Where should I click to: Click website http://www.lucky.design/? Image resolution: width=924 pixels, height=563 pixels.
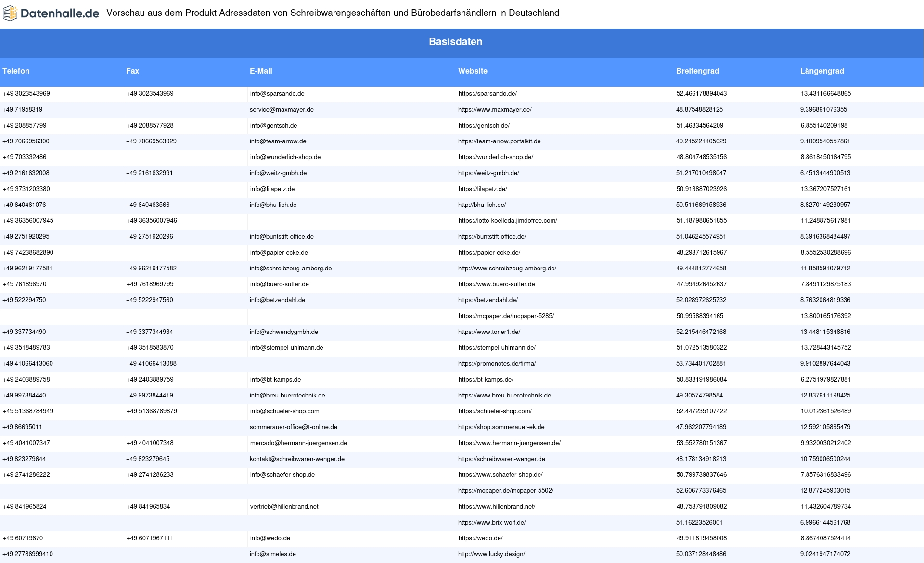pos(491,554)
